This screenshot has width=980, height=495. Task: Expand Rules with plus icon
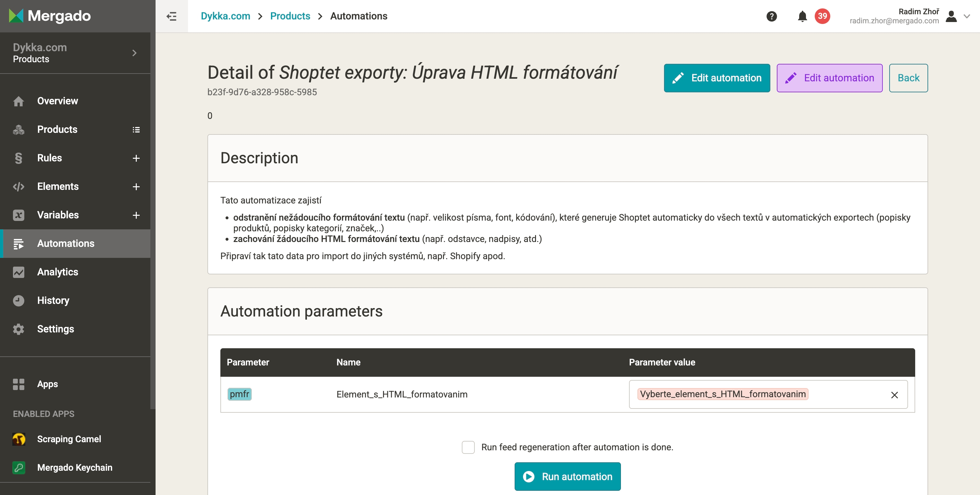click(136, 158)
